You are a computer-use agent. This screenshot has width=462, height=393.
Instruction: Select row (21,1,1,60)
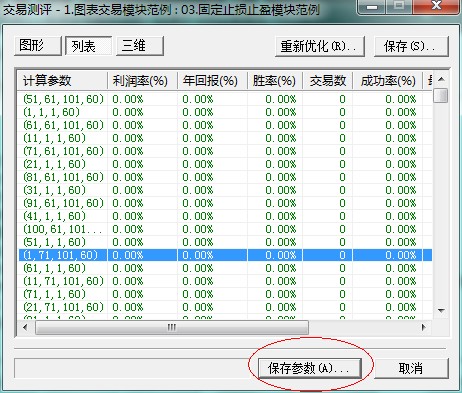point(225,164)
